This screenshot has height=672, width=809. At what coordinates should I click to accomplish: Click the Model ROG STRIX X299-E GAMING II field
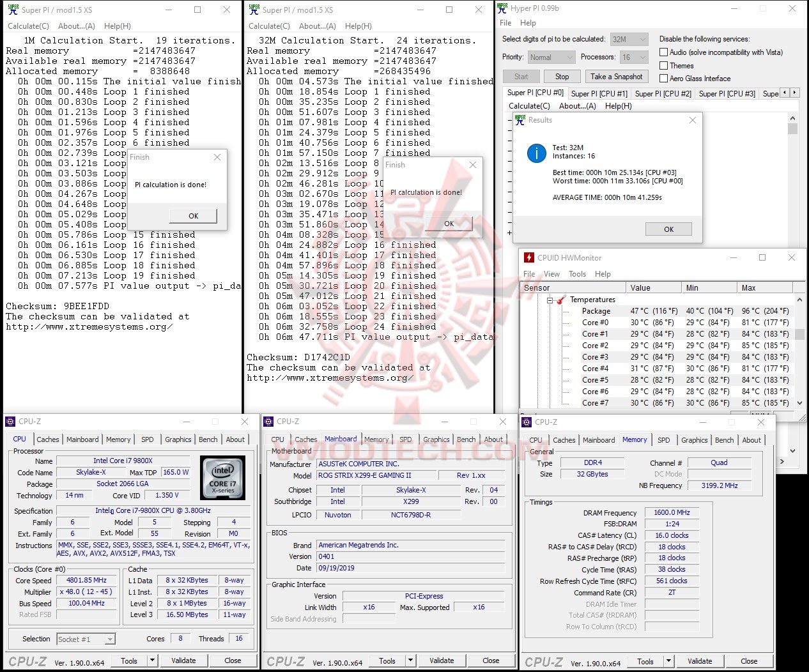click(376, 475)
